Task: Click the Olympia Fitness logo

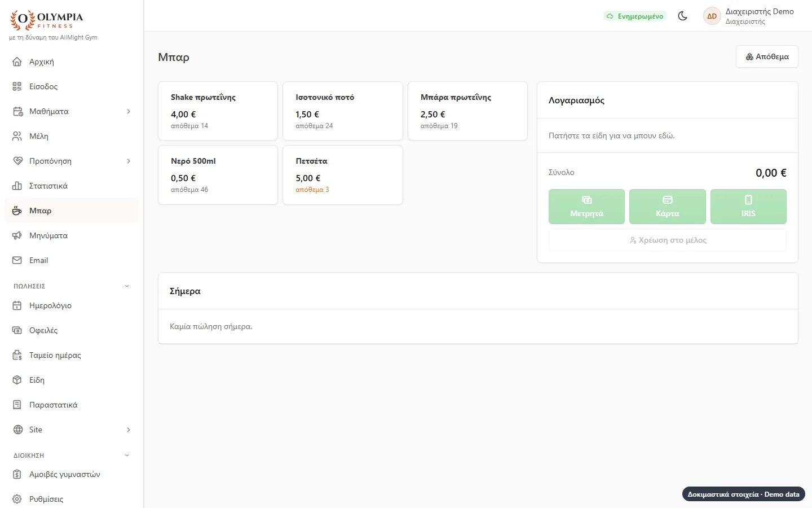Action: pyautogui.click(x=47, y=20)
